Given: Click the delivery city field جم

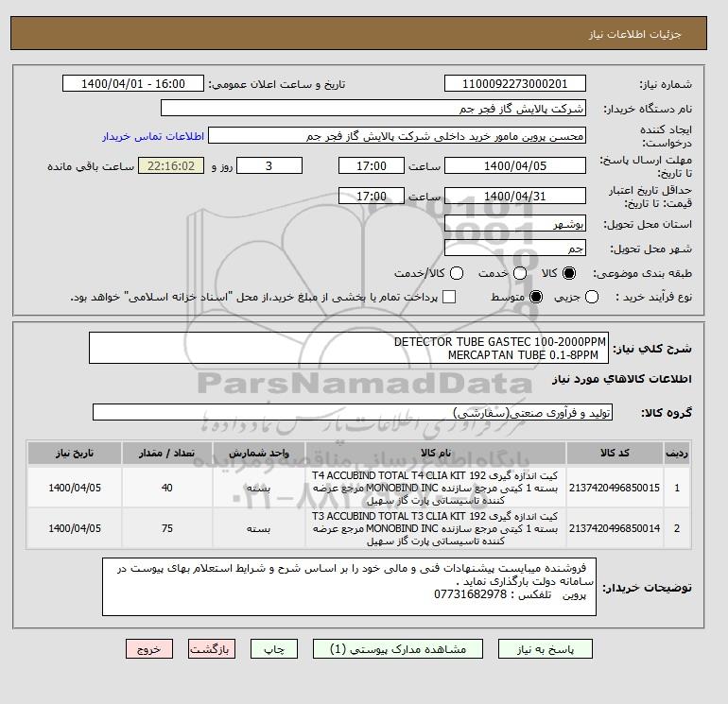Looking at the screenshot, I should (515, 249).
